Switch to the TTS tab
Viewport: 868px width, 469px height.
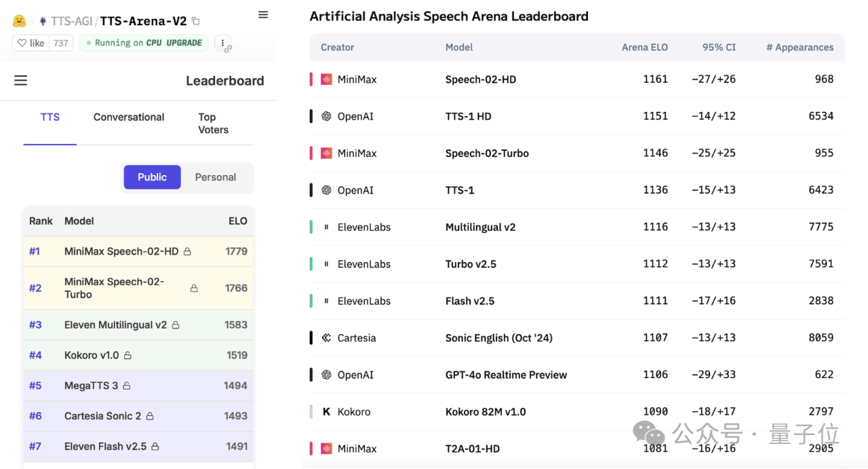coord(50,117)
